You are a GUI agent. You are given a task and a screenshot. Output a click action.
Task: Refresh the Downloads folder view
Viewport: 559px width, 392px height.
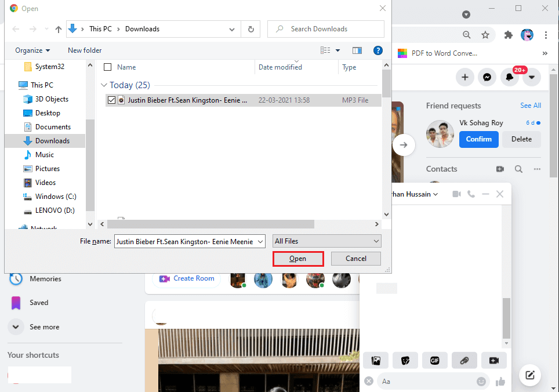pyautogui.click(x=251, y=28)
